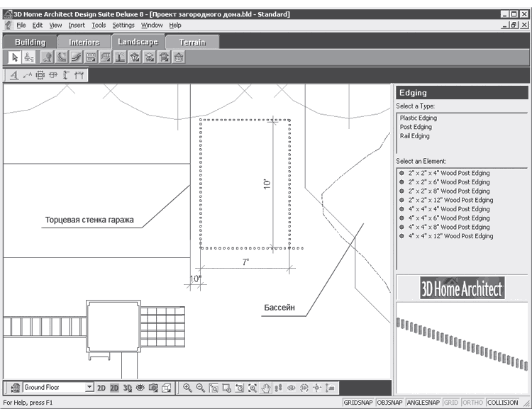The image size is (532, 409).
Task: Select the arrow pointer tool
Action: click(15, 57)
